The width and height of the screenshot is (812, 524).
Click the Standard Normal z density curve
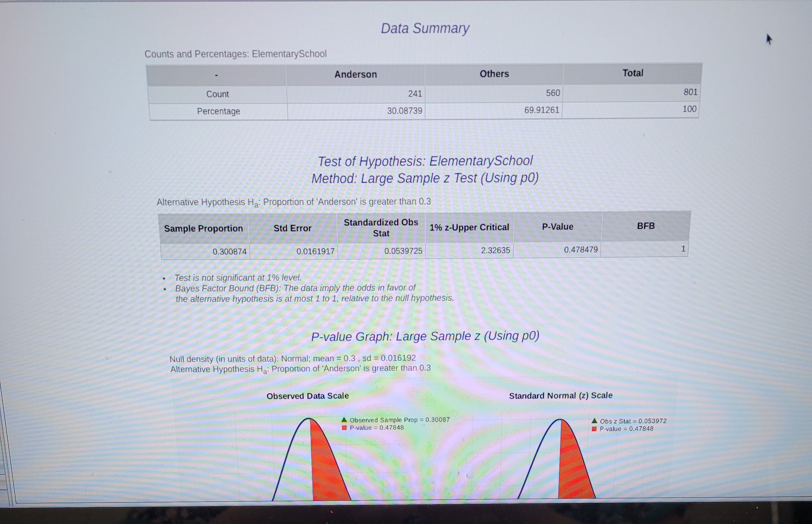[557, 459]
